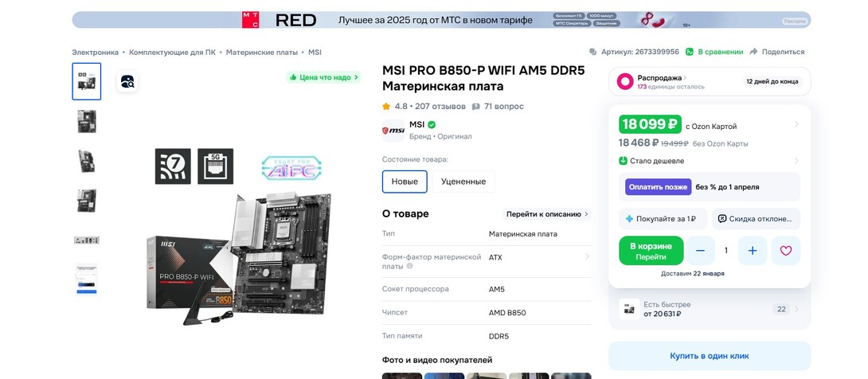868x379 pixels.
Task: Open 'Комплектующие для ПК' breadcrumb
Action: (x=172, y=52)
